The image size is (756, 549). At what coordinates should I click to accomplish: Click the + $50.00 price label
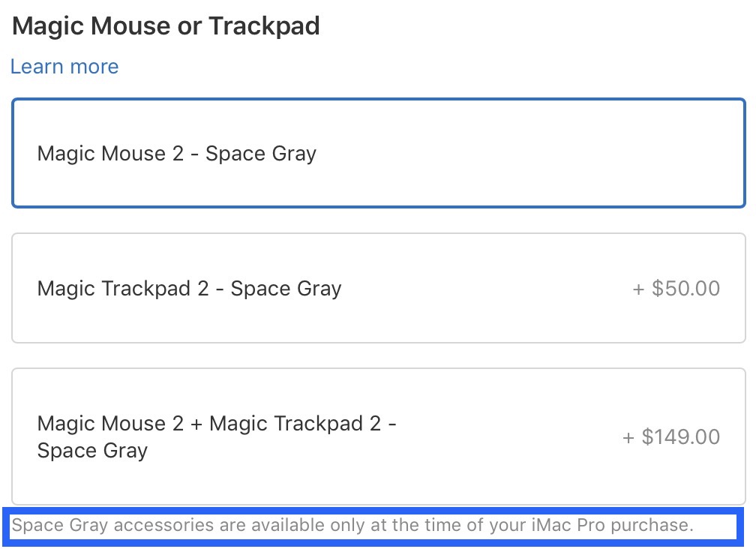coord(676,288)
